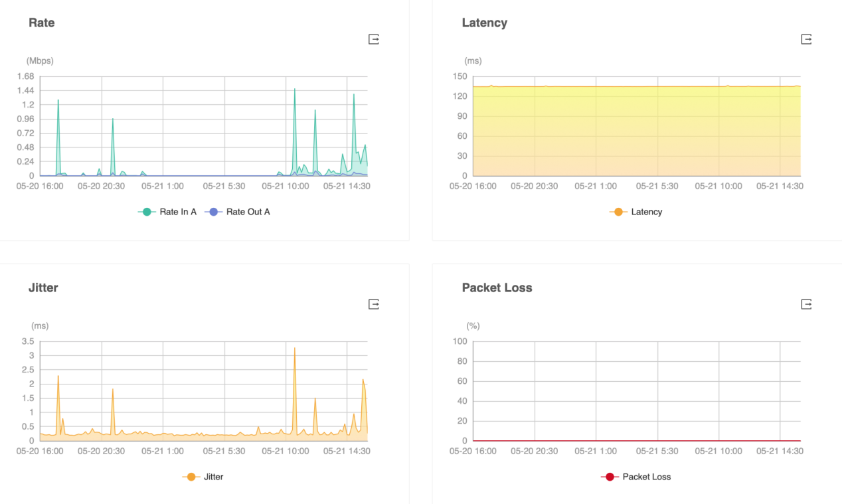Select the Packet Loss chart heading
The width and height of the screenshot is (842, 504).
pyautogui.click(x=497, y=288)
